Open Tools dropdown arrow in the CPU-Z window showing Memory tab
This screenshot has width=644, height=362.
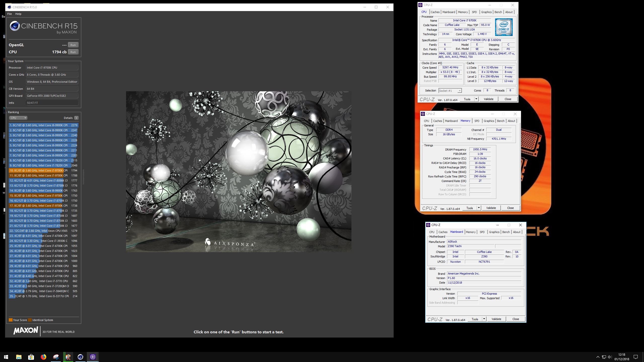(478, 208)
